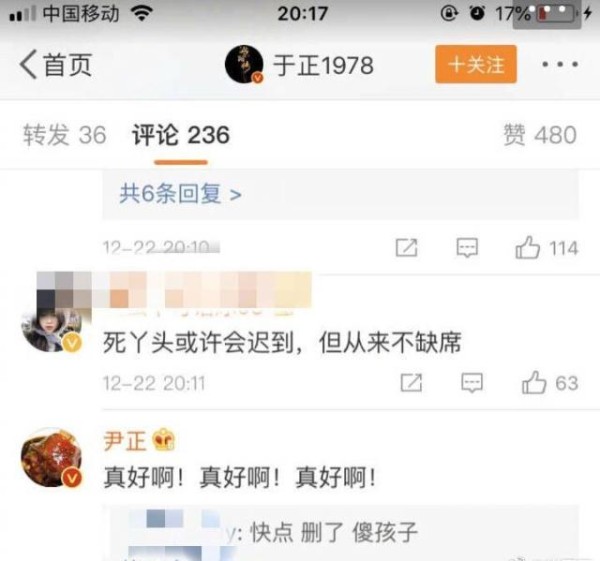Image resolution: width=600 pixels, height=561 pixels.
Task: Tap 尹正's avatar picture
Action: coord(52,458)
